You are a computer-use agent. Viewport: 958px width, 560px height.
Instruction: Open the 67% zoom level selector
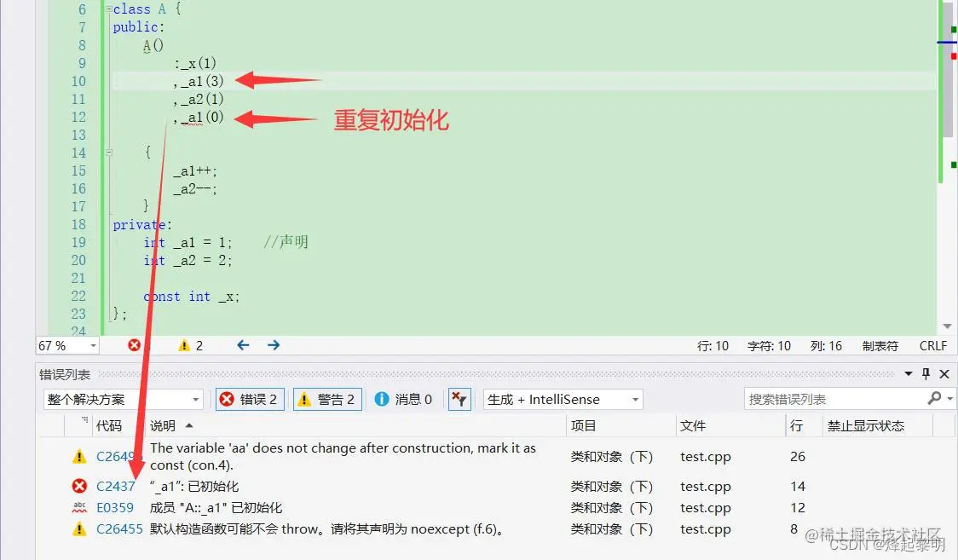[66, 345]
